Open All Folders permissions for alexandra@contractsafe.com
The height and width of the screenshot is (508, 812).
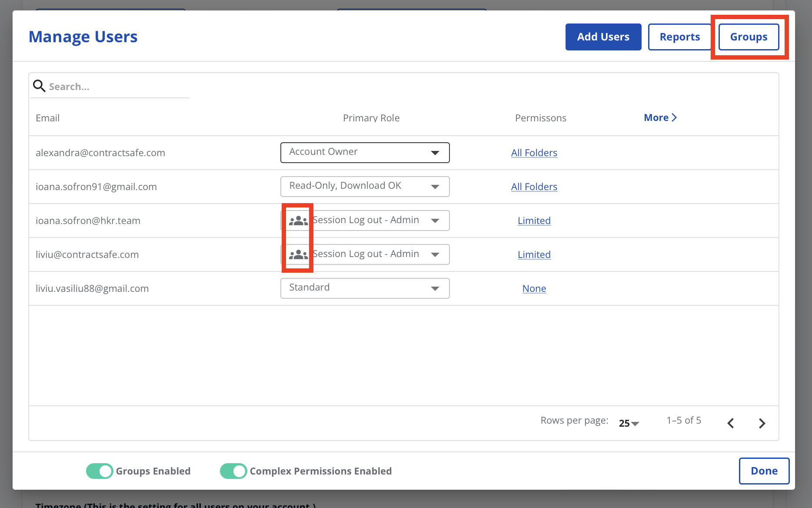[x=534, y=153]
